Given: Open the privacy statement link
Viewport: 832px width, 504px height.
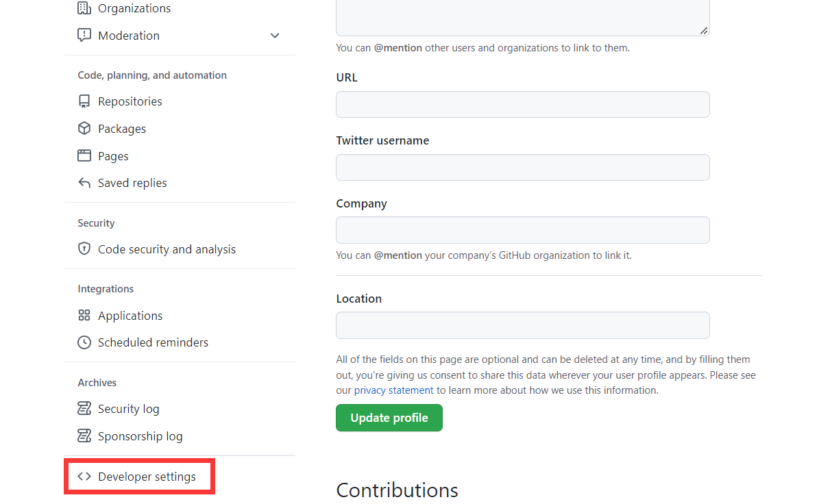Looking at the screenshot, I should click(x=393, y=390).
